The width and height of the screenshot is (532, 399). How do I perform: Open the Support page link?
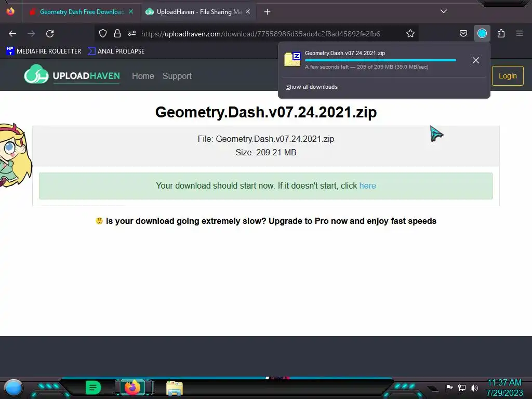coord(177,76)
